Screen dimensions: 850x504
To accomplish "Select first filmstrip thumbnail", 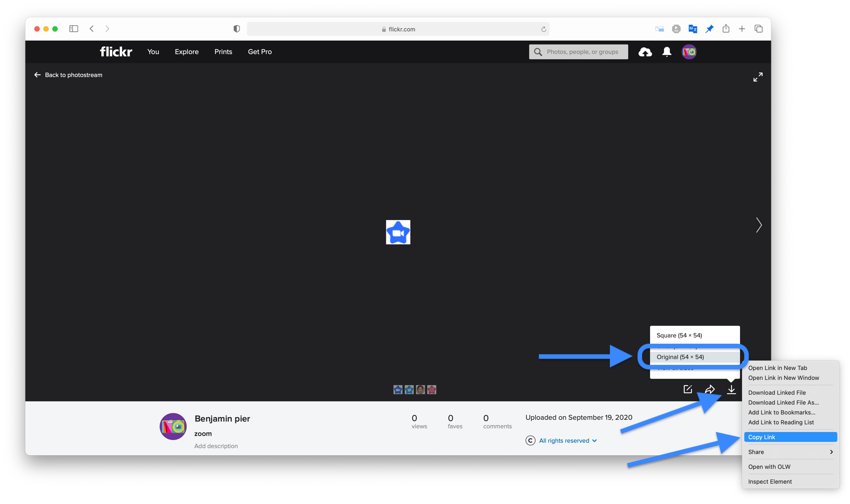I will tap(398, 390).
